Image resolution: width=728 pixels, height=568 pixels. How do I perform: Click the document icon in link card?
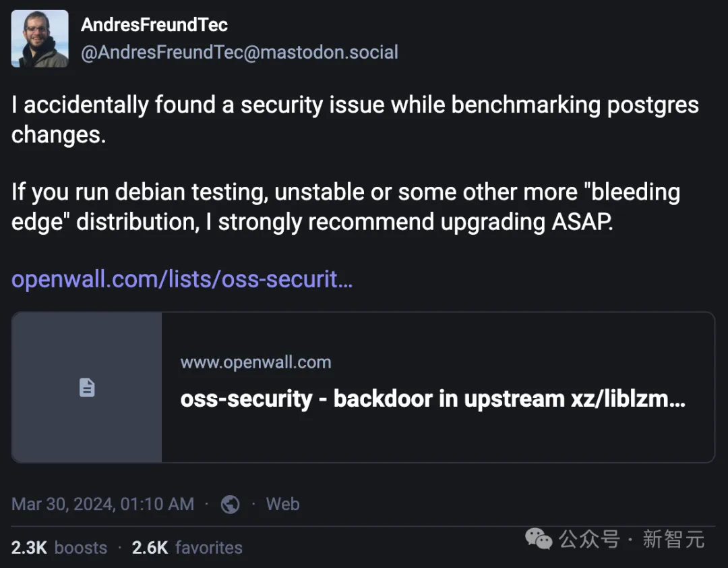click(87, 387)
